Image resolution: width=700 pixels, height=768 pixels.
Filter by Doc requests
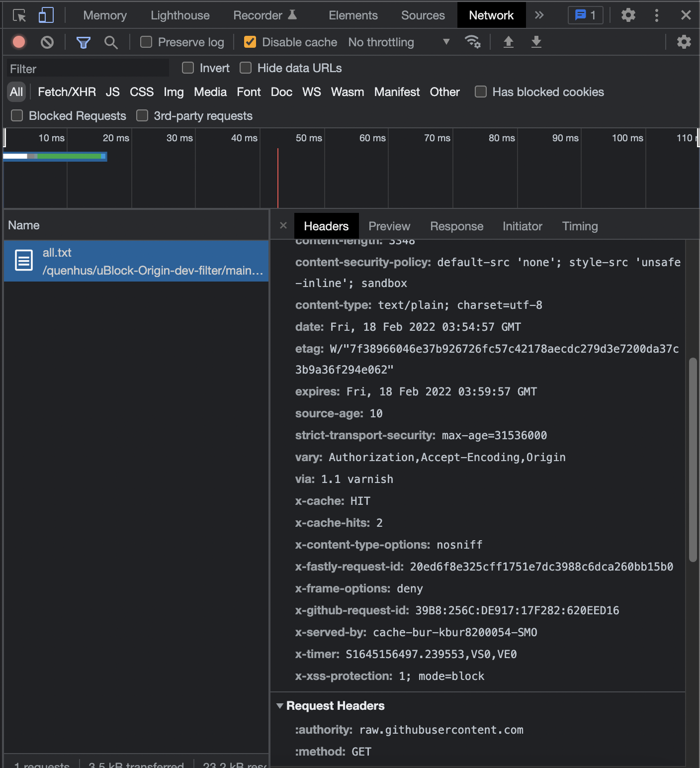tap(281, 92)
